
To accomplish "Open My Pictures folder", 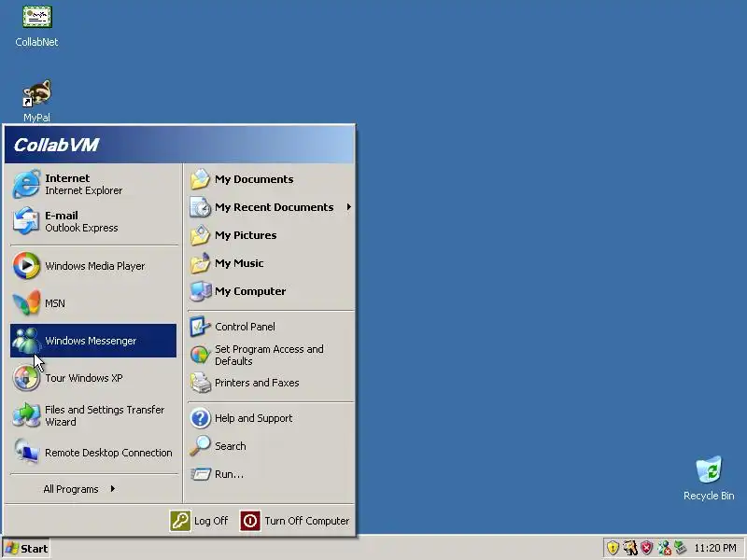I will [271, 235].
